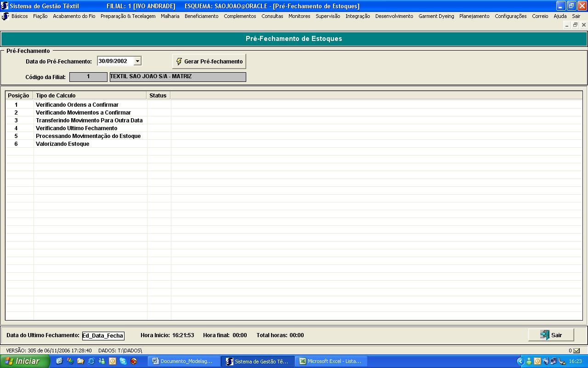The height and width of the screenshot is (368, 588).
Task: Click the Gerar Pré-fechamento button
Action: (209, 61)
